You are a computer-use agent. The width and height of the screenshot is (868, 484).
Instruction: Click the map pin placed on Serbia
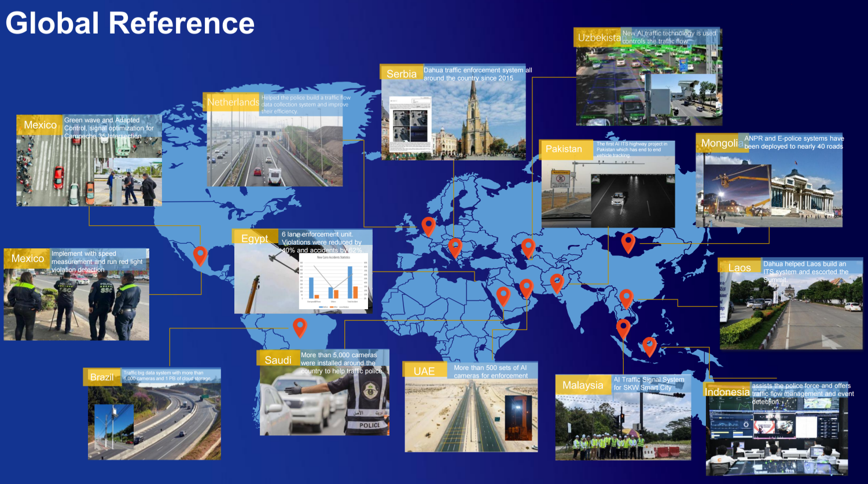pyautogui.click(x=455, y=248)
